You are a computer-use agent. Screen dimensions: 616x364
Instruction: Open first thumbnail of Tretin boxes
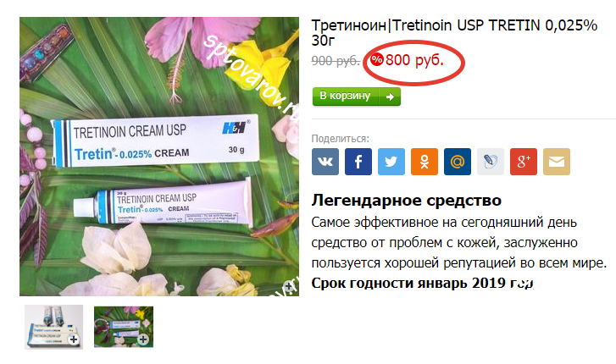[54, 327]
